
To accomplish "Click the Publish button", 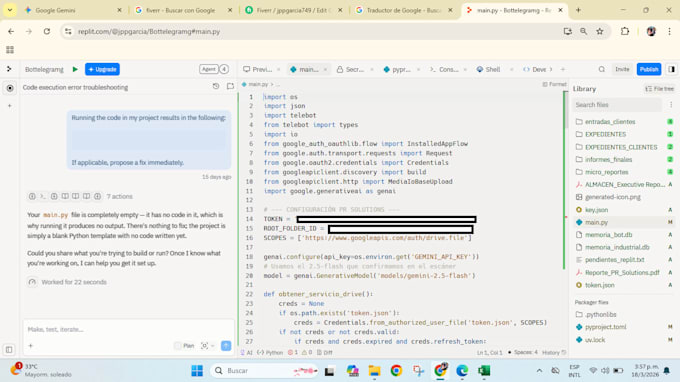I will pos(649,69).
